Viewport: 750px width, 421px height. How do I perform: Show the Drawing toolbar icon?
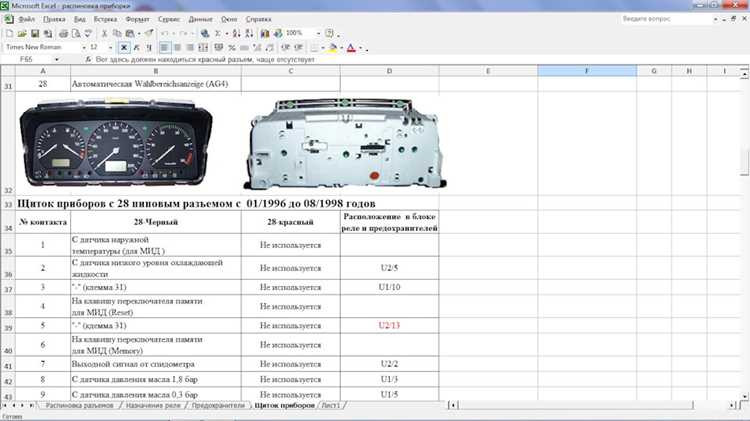click(278, 33)
